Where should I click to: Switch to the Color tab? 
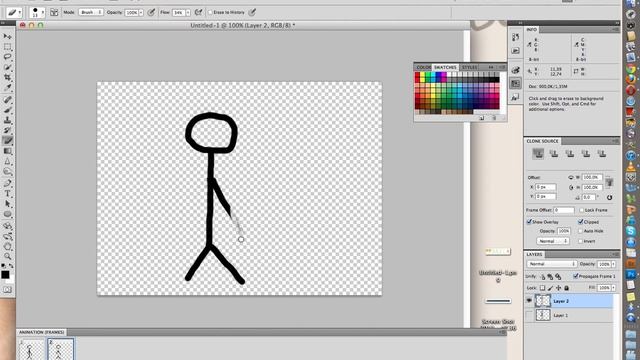click(x=423, y=67)
